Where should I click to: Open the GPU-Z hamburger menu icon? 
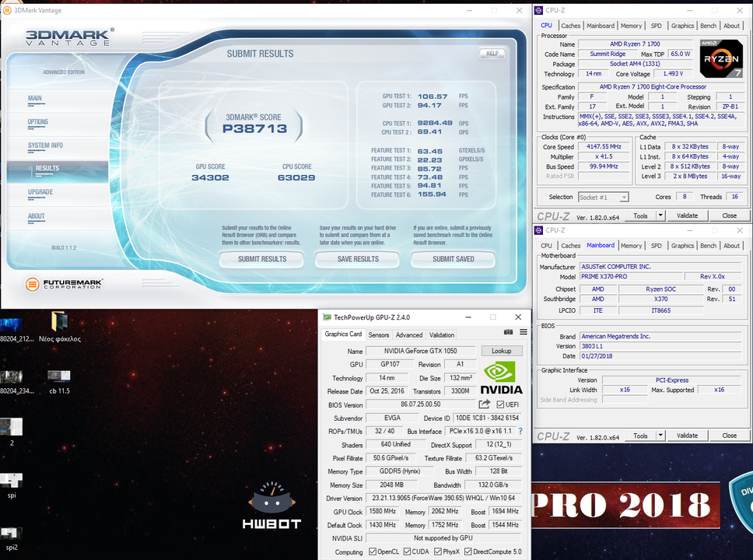[524, 332]
